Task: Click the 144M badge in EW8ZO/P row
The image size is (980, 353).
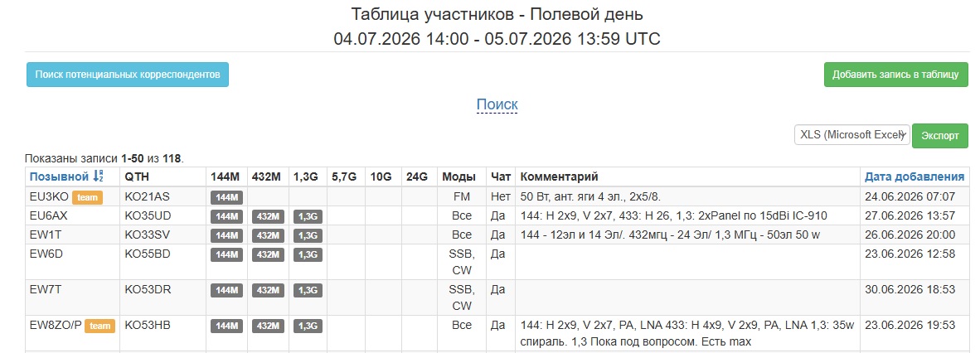Action: tap(226, 326)
